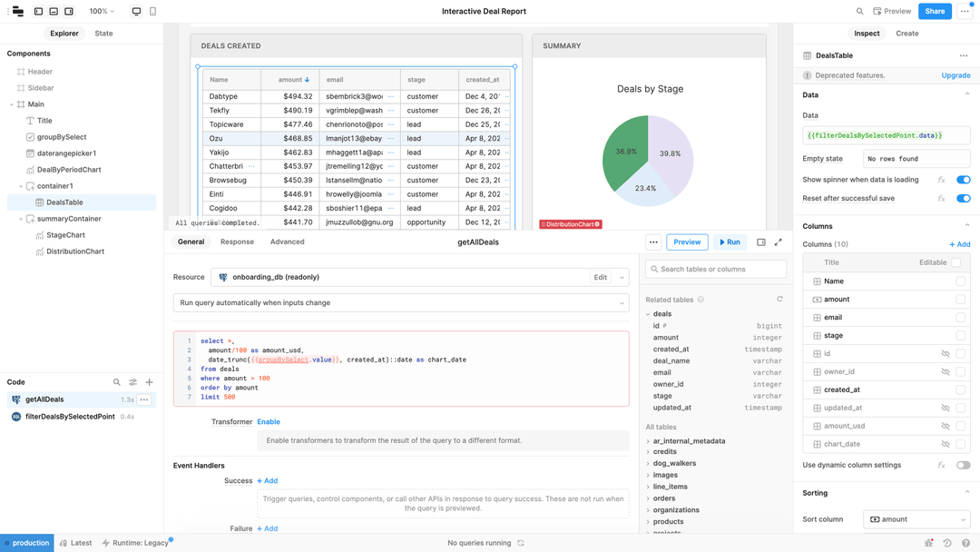
Task: Open the Sort column amount dropdown
Action: pos(916,518)
